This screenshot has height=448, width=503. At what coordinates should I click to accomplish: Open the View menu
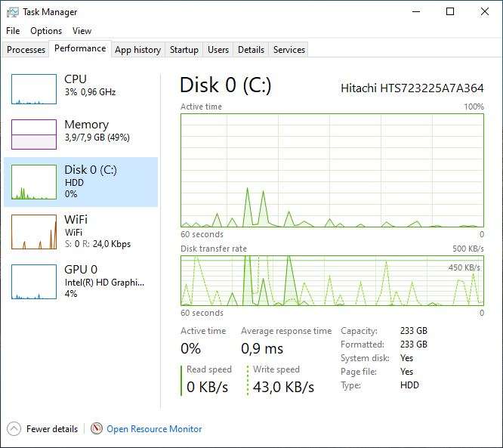click(x=82, y=31)
